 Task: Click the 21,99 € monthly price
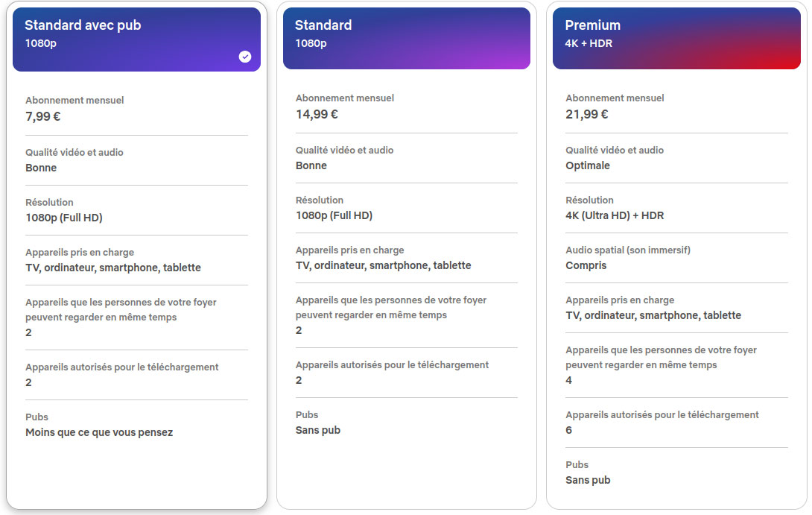587,115
